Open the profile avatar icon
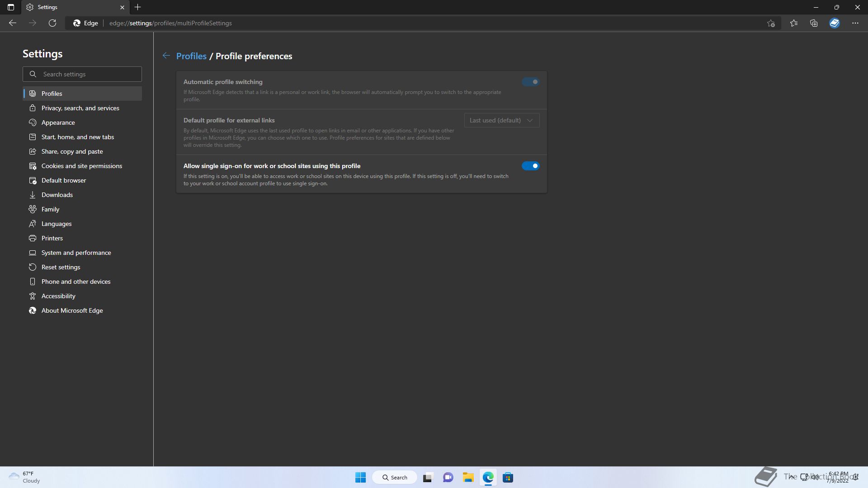 point(835,23)
